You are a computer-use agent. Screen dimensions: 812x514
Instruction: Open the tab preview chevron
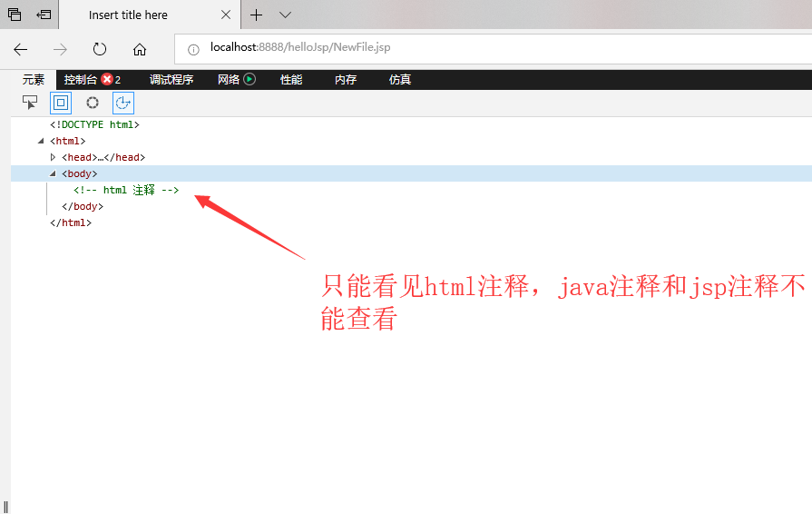pyautogui.click(x=286, y=15)
